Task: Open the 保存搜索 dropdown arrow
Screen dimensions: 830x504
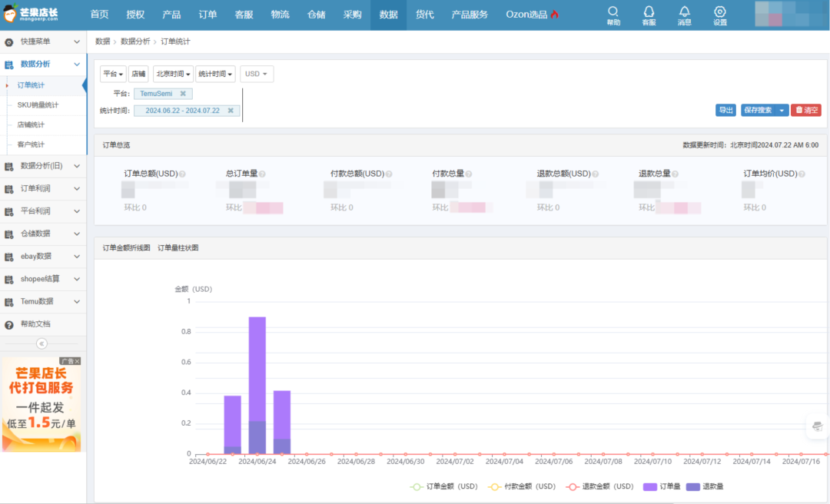Action: pos(782,110)
